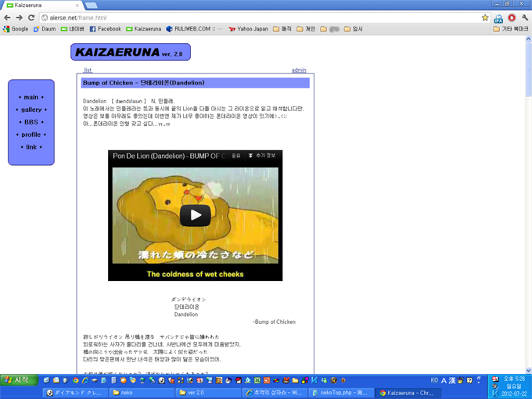Play the Pon De Lion video

(195, 215)
